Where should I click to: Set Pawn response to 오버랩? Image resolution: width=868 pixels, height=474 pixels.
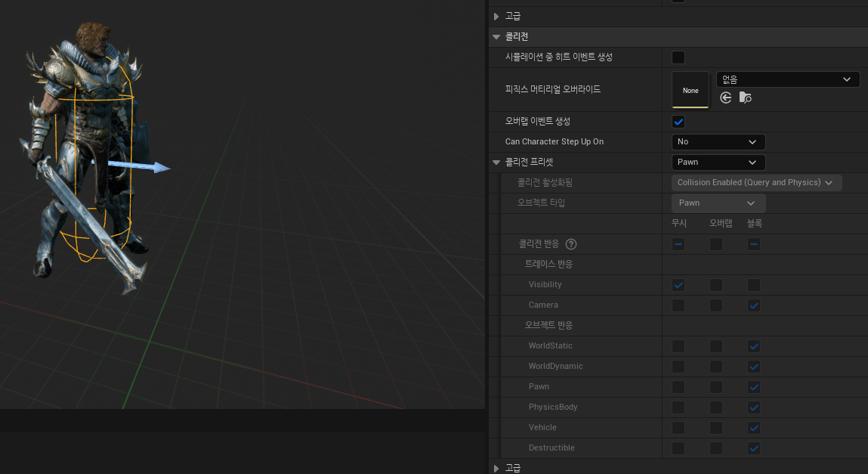[x=715, y=387]
